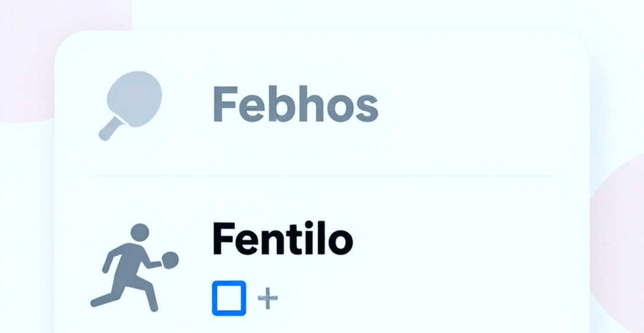Open the Febhos list entry
Screen dimensions: 644x333
point(322,105)
